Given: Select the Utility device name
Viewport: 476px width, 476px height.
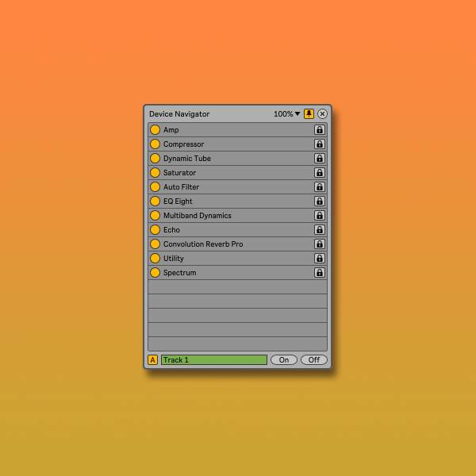Looking at the screenshot, I should [x=173, y=259].
